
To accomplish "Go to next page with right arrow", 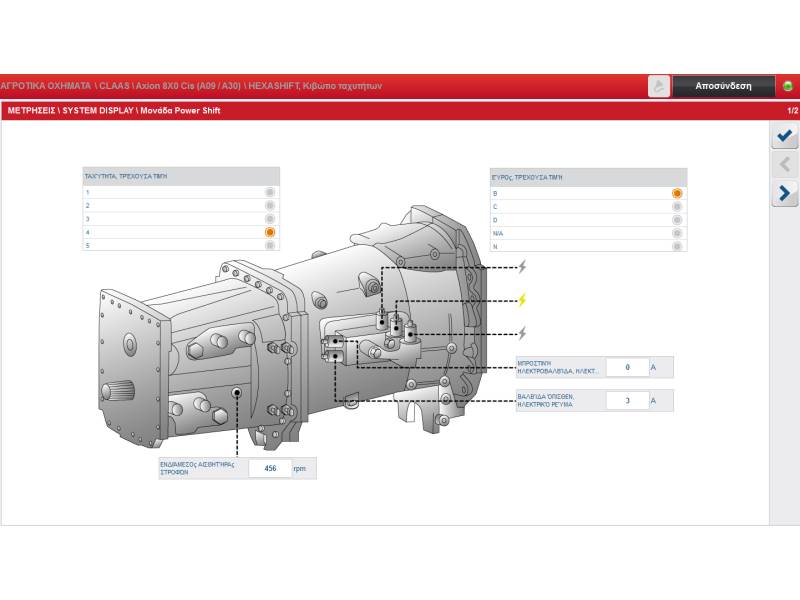I will (x=784, y=193).
